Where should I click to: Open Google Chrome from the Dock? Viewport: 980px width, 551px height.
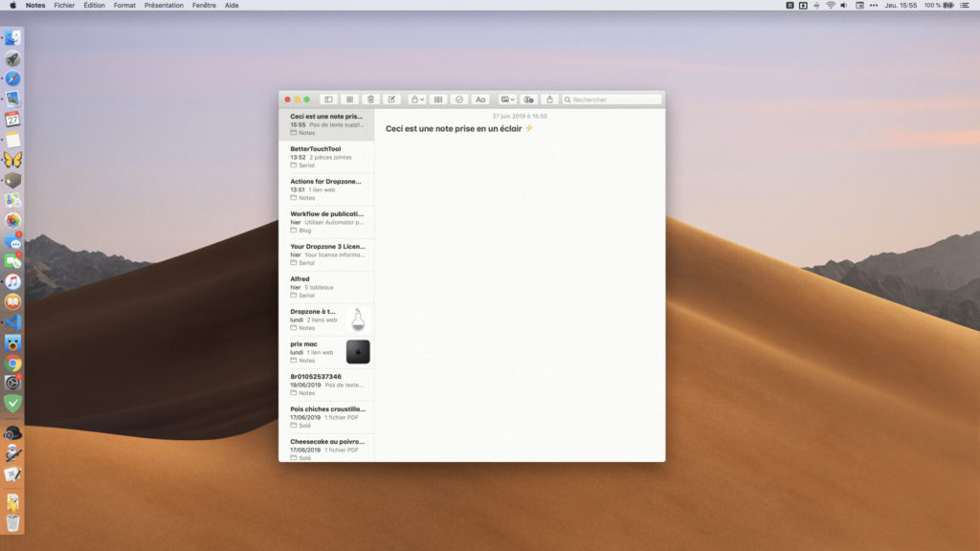pyautogui.click(x=12, y=364)
